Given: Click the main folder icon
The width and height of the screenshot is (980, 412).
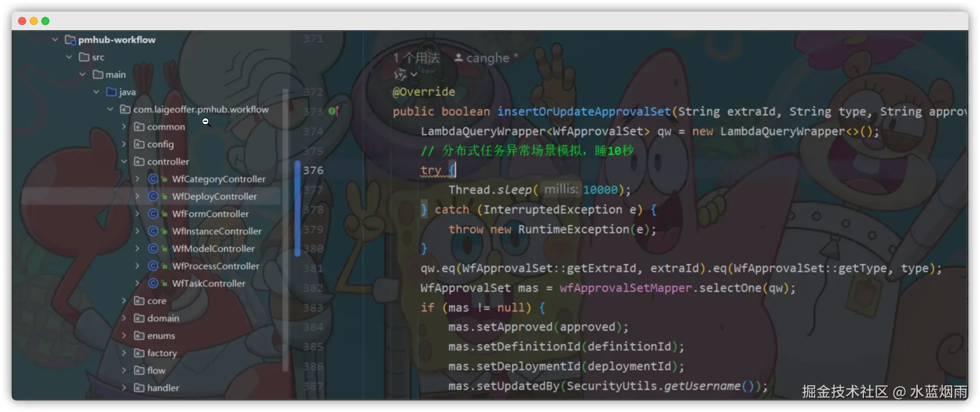Looking at the screenshot, I should coord(98,74).
